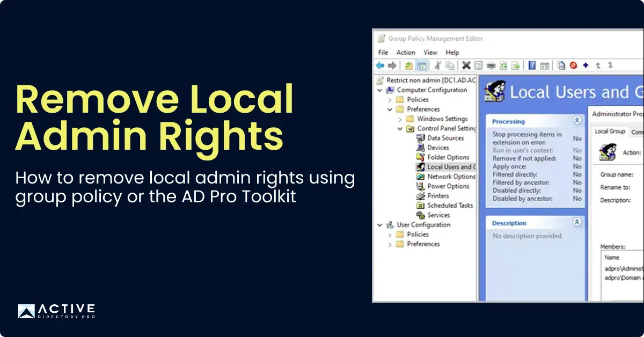Click the 'Apply once:' row

tap(537, 166)
